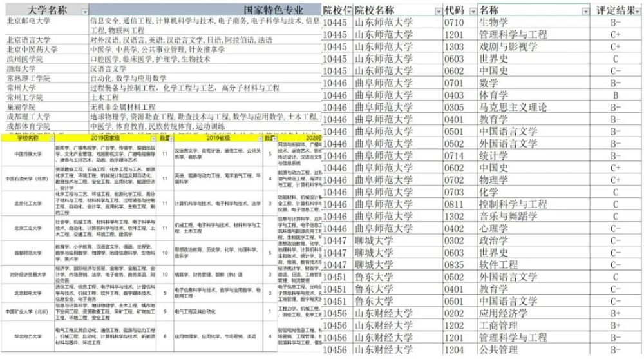Select the 应用经济学 cell

pyautogui.click(x=533, y=313)
